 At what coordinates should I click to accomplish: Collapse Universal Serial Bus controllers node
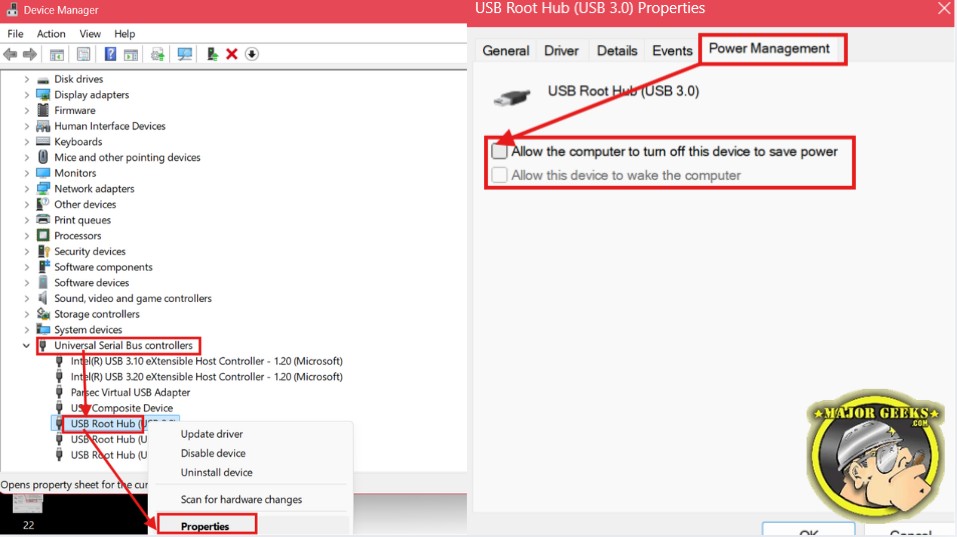pyautogui.click(x=26, y=345)
